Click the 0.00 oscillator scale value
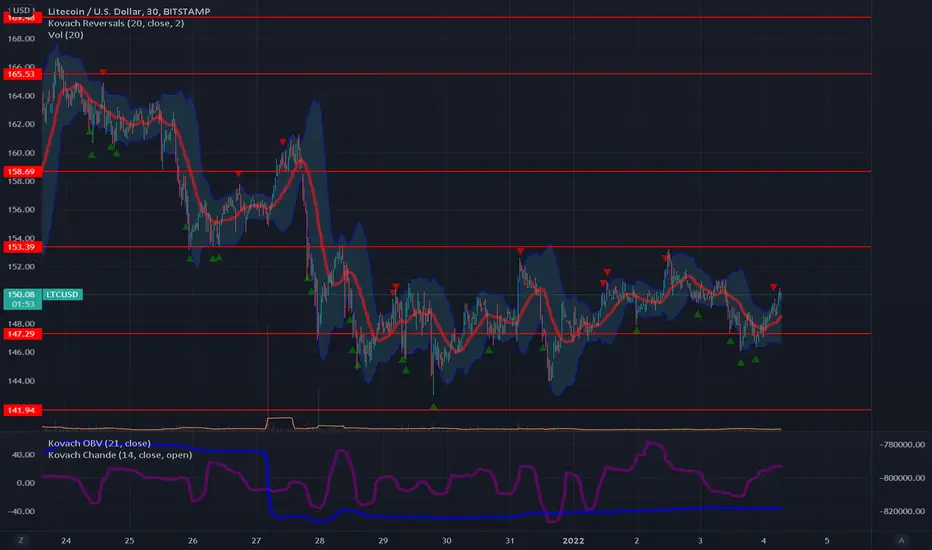This screenshot has height=550, width=932. coord(26,483)
